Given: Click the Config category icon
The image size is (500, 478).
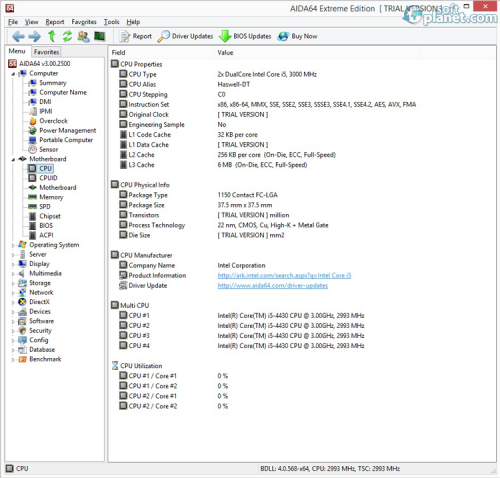Looking at the screenshot, I should 22,340.
